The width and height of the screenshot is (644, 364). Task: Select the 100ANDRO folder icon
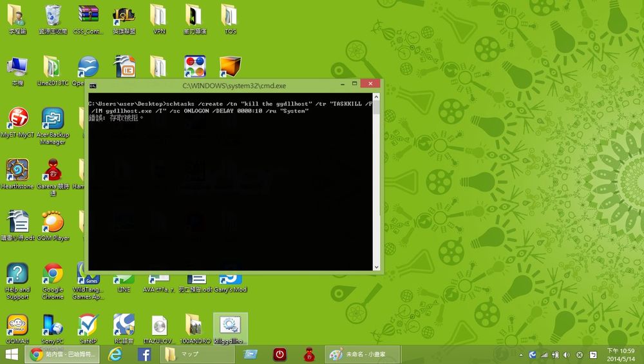[x=194, y=329]
